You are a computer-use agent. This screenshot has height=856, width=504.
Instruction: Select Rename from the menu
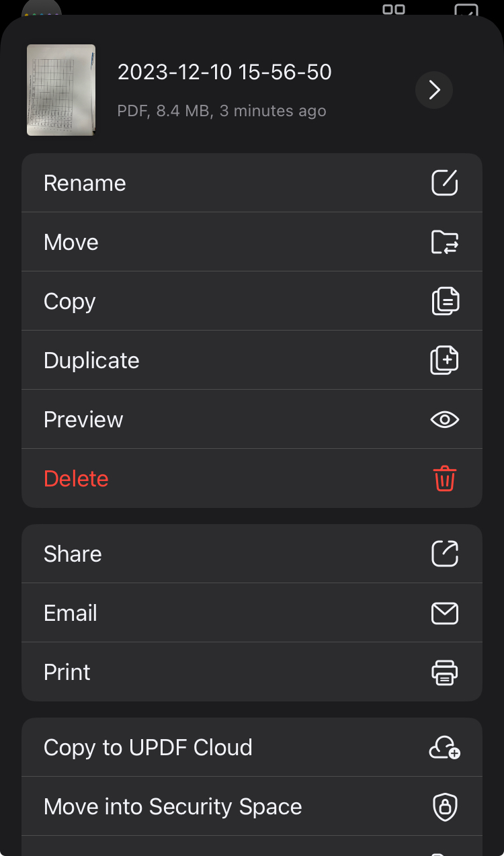coord(85,183)
